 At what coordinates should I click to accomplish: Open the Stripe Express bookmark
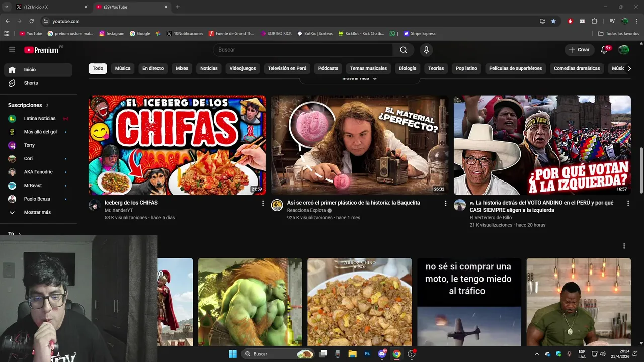click(x=419, y=34)
